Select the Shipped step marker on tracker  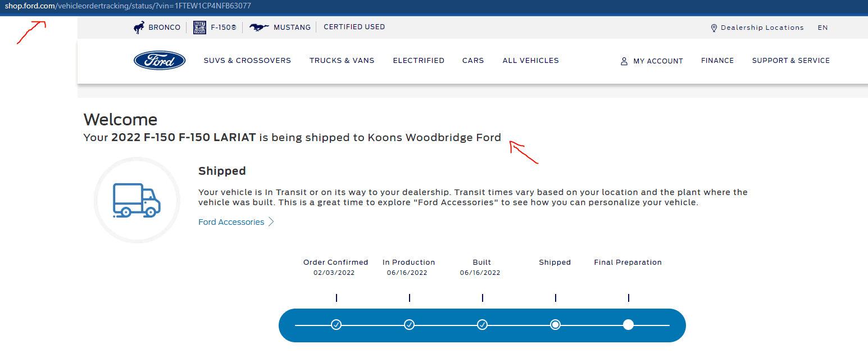tap(555, 325)
